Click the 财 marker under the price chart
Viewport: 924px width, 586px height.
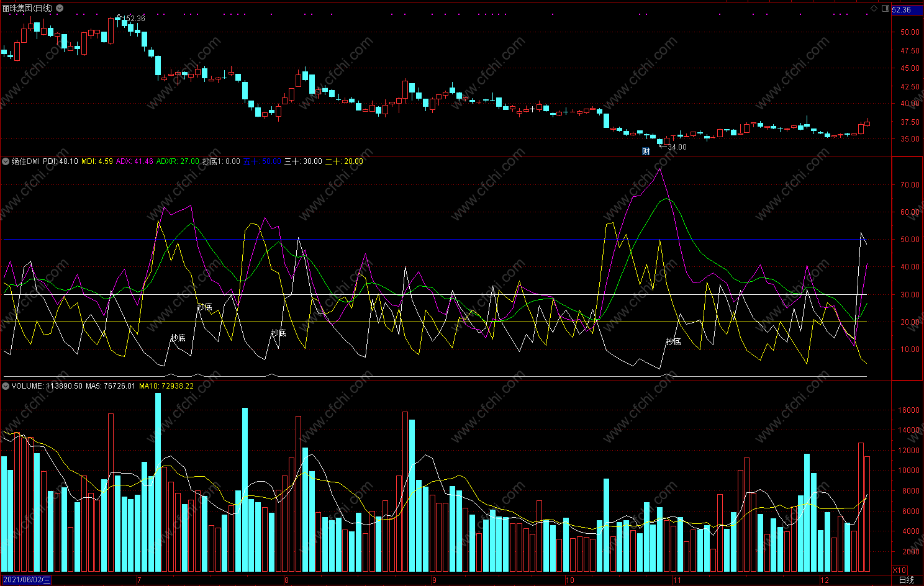pyautogui.click(x=646, y=151)
